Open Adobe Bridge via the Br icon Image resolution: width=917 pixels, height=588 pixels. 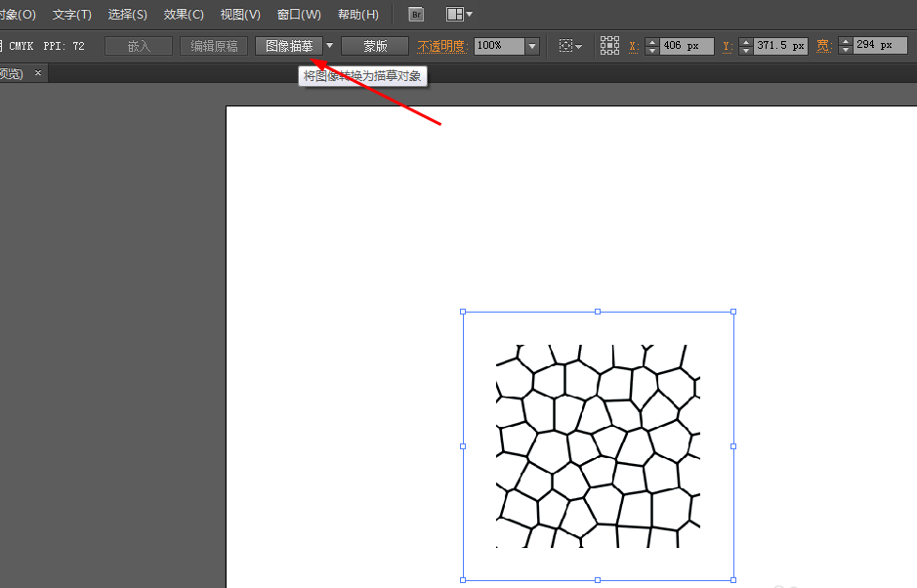pyautogui.click(x=416, y=15)
